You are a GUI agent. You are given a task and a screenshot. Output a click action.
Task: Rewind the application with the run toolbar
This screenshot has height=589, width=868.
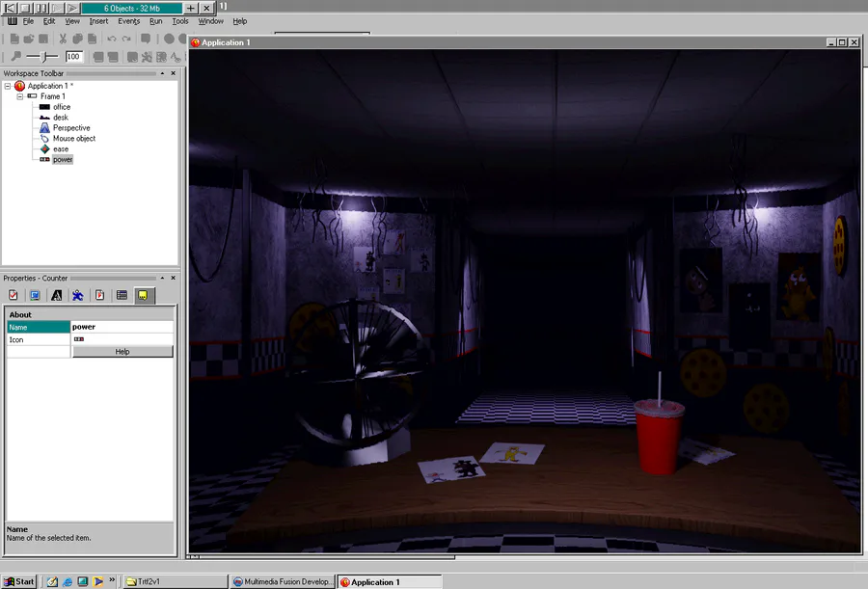[10, 8]
